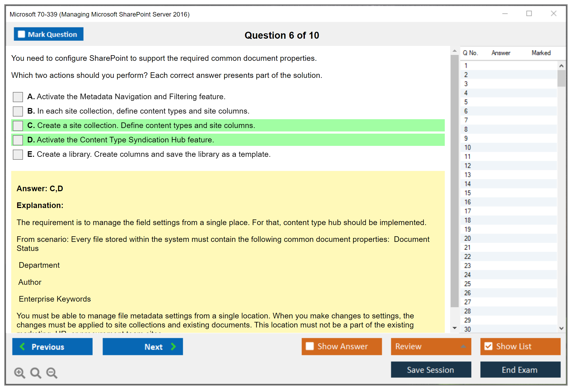Click the question pane vertical scrollbar

pos(454,181)
